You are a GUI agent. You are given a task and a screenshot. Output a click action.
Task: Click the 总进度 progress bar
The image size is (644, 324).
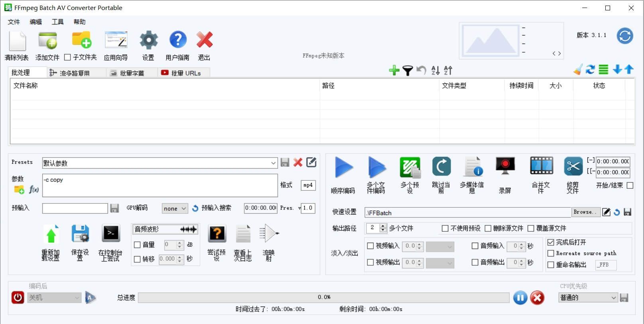[324, 297]
